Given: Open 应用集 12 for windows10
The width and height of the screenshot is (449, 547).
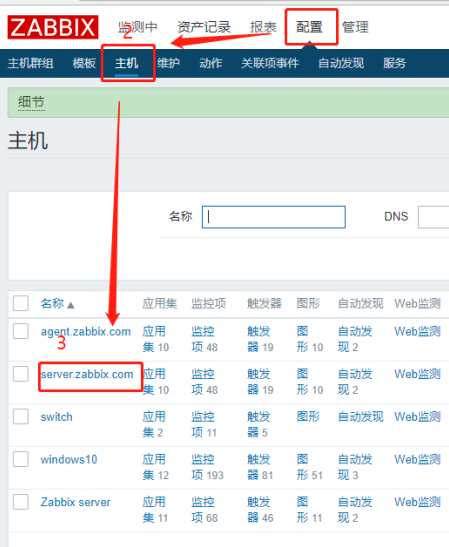Looking at the screenshot, I should [x=156, y=467].
